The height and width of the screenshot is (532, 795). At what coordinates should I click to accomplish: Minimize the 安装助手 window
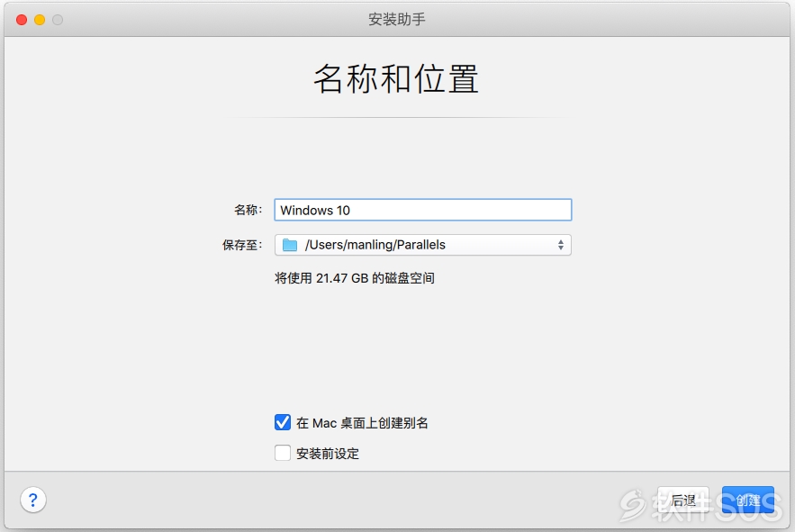coord(40,19)
